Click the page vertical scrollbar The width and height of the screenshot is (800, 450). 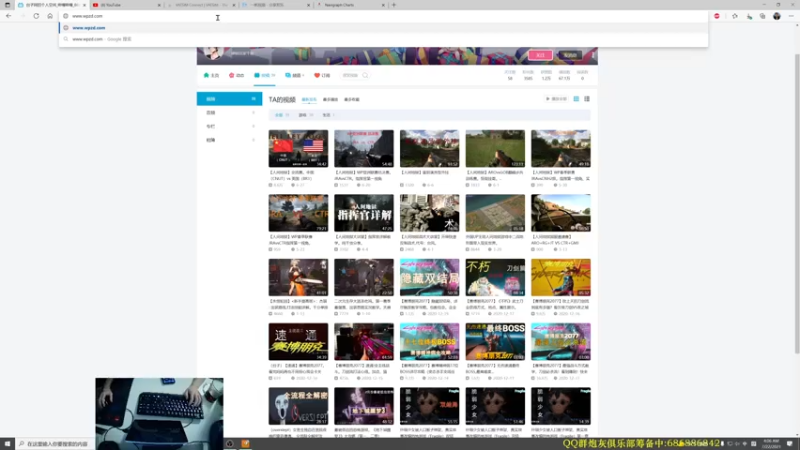click(797, 204)
